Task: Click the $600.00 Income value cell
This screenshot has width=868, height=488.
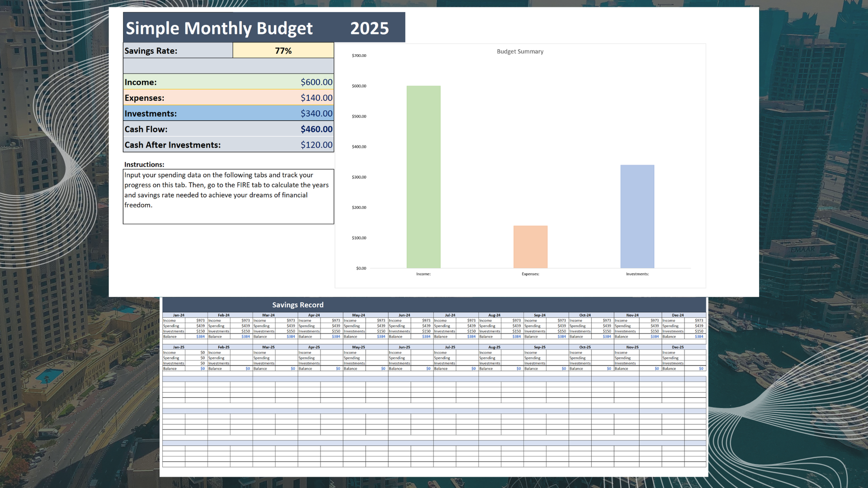Action: (x=316, y=82)
